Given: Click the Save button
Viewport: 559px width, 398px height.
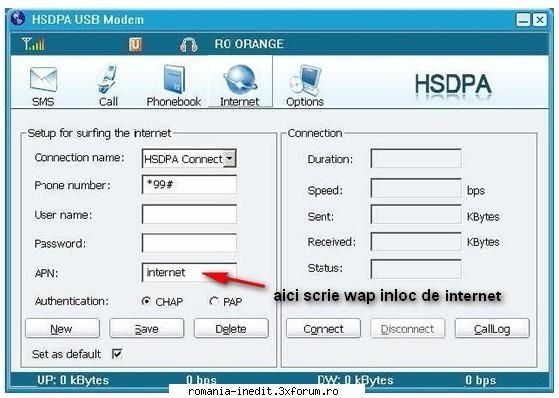Looking at the screenshot, I should click(147, 328).
